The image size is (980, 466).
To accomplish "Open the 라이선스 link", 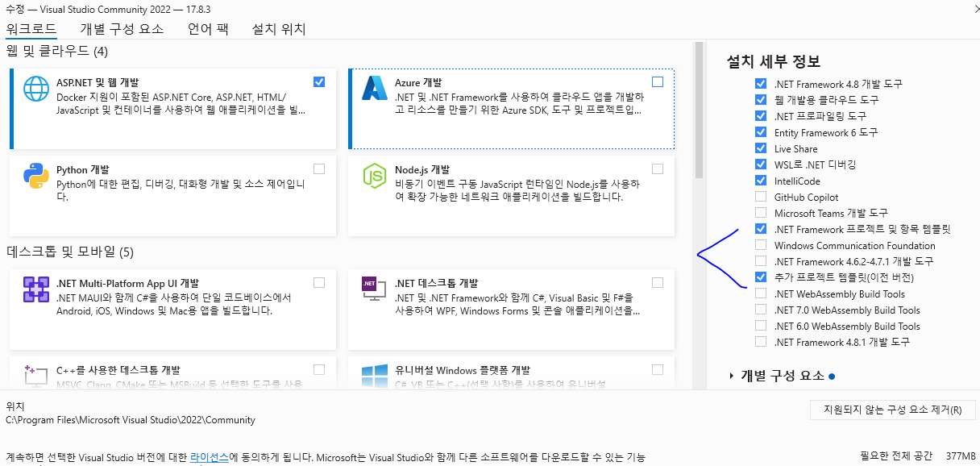I will click(210, 457).
